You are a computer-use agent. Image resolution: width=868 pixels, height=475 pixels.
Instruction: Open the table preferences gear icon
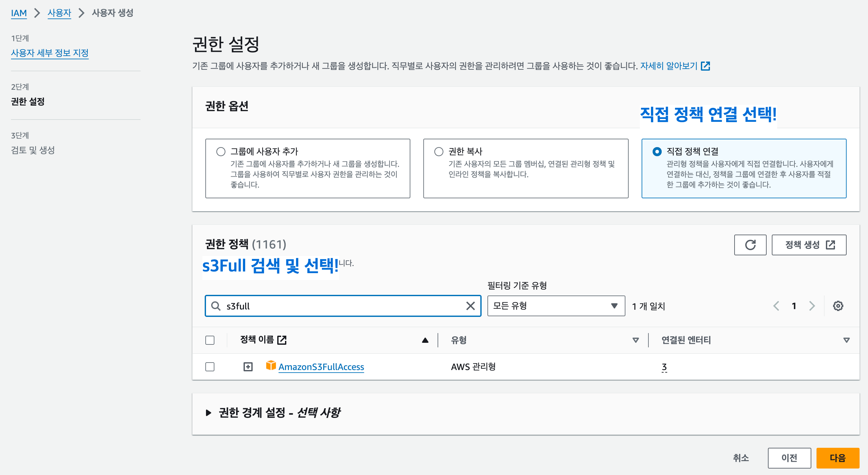coord(838,306)
